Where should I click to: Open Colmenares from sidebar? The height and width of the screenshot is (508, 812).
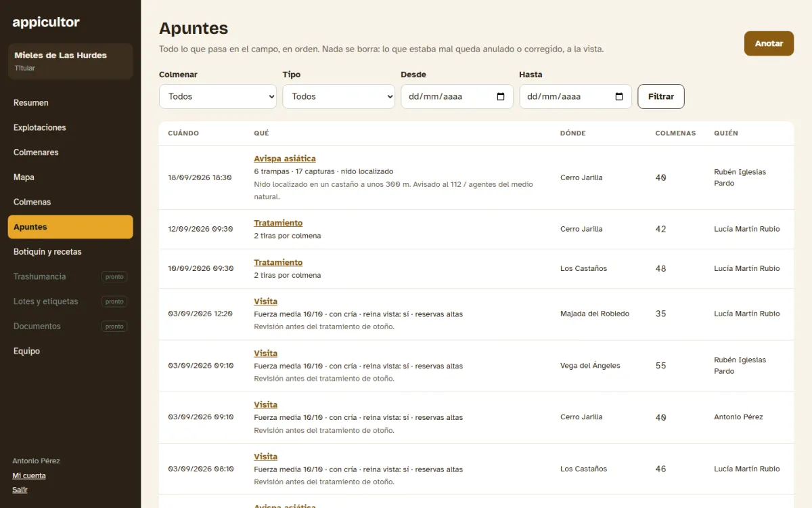pyautogui.click(x=70, y=152)
